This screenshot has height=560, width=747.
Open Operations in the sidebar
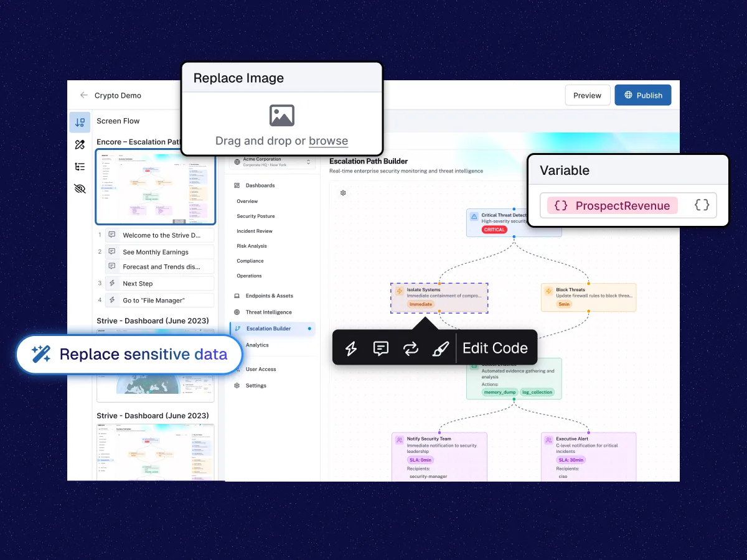(249, 276)
